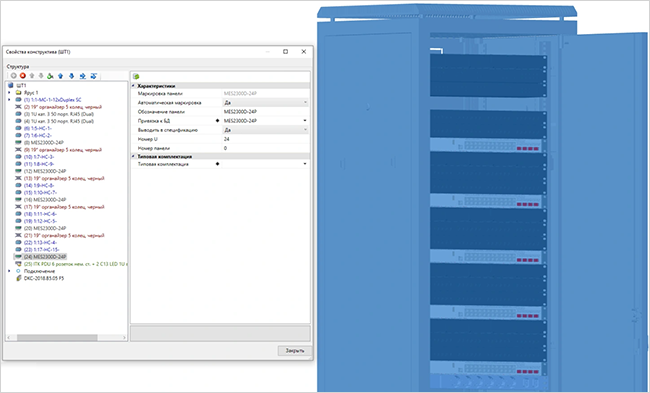Image resolution: width=650 pixels, height=393 pixels.
Task: Click the Обозначение панели value field
Action: (266, 112)
